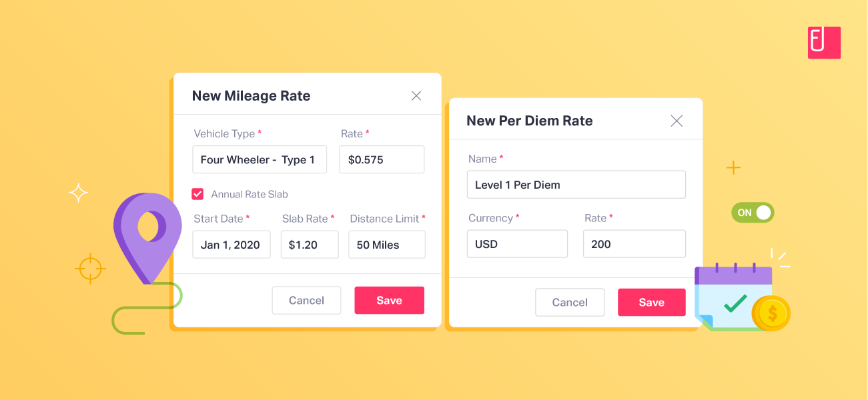Close the New Mileage Rate dialog
Viewport: 868px width, 400px height.
[x=416, y=95]
